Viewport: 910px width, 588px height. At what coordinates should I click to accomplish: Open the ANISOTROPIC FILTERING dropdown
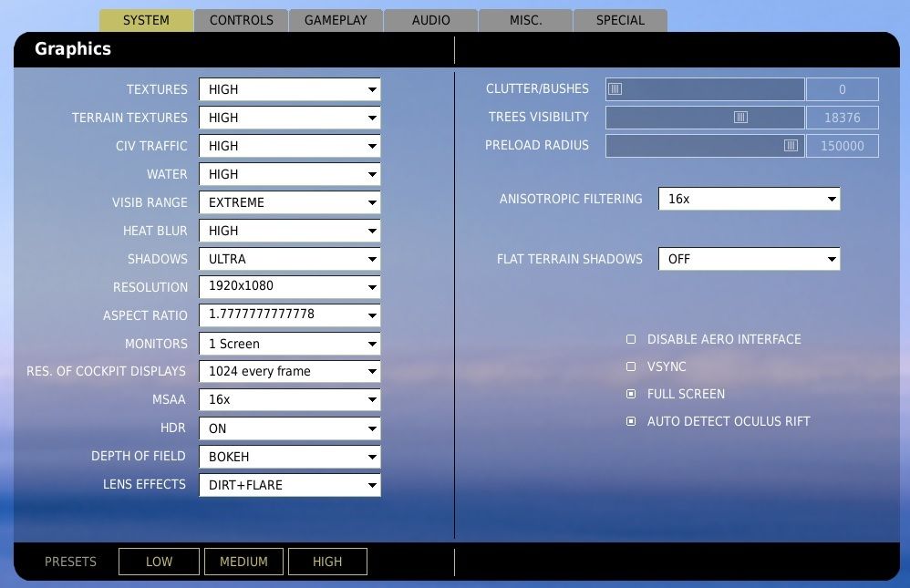coord(749,199)
